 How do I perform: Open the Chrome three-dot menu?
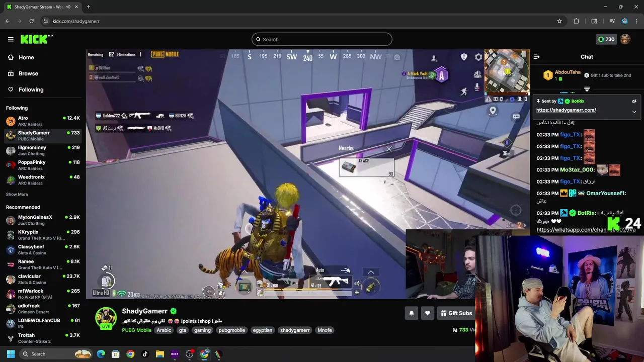pyautogui.click(x=637, y=21)
